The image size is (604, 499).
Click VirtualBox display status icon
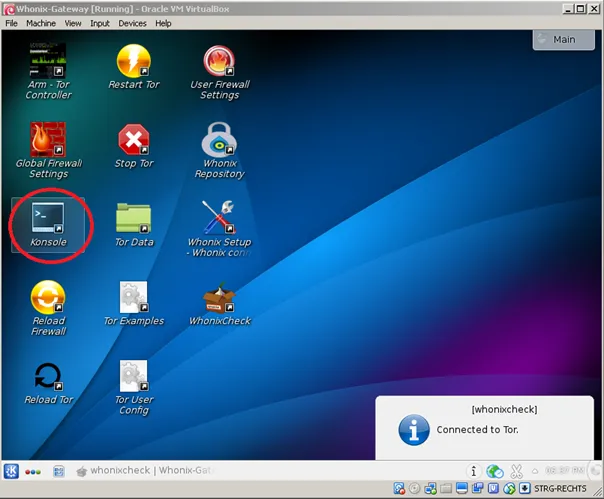(x=461, y=489)
